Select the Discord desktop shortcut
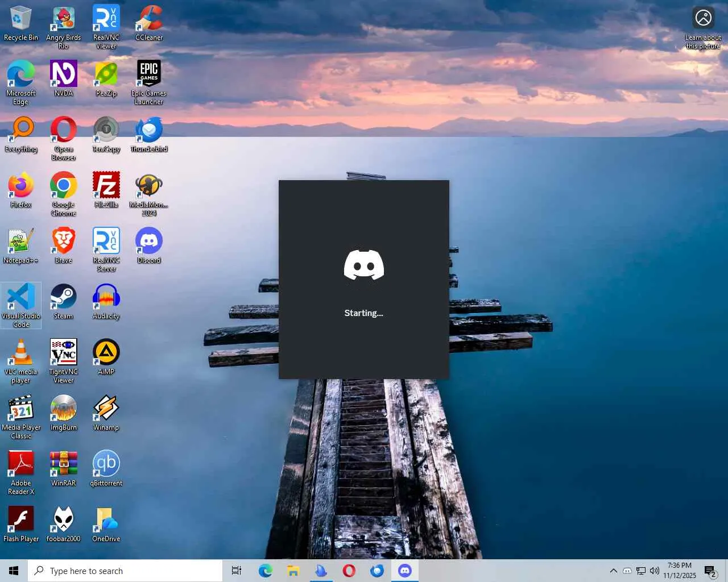The image size is (728, 582). (x=149, y=246)
